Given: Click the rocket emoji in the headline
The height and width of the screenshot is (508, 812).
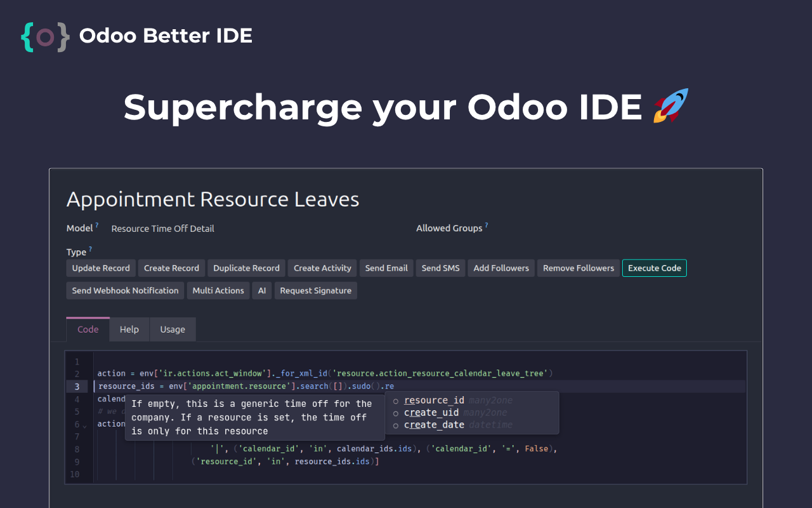Looking at the screenshot, I should point(671,106).
